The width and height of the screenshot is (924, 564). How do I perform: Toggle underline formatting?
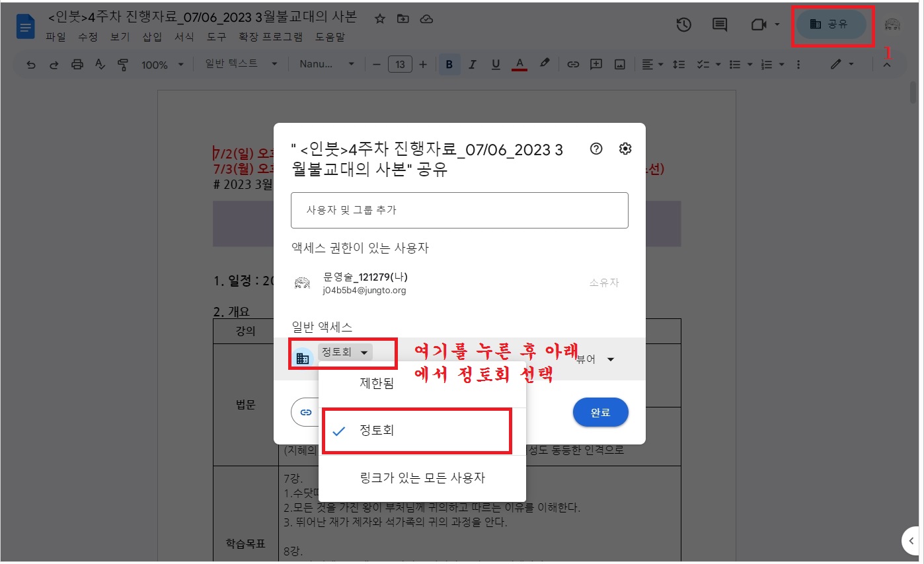[495, 64]
